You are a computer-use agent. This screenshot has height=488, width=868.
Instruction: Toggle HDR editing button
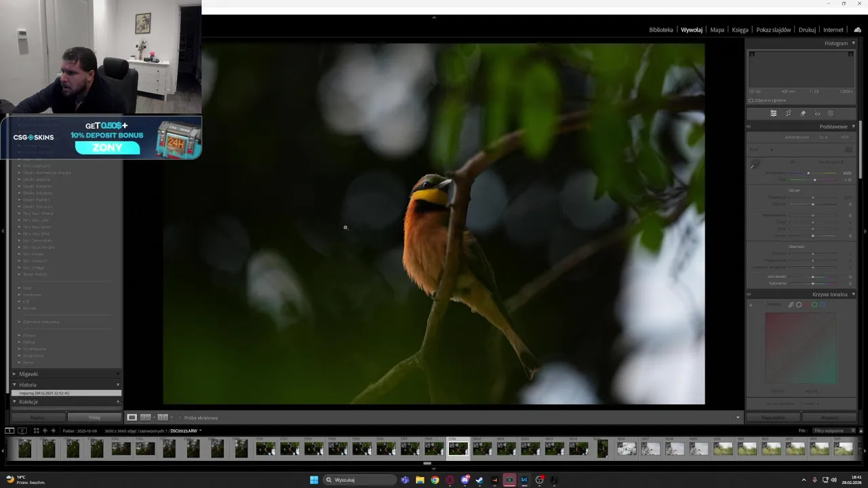pos(844,137)
